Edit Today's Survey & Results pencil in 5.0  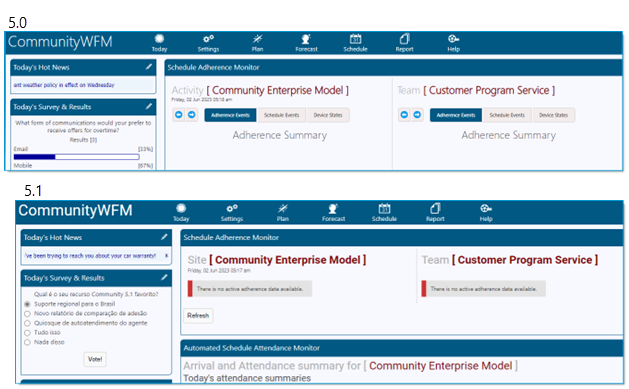149,106
